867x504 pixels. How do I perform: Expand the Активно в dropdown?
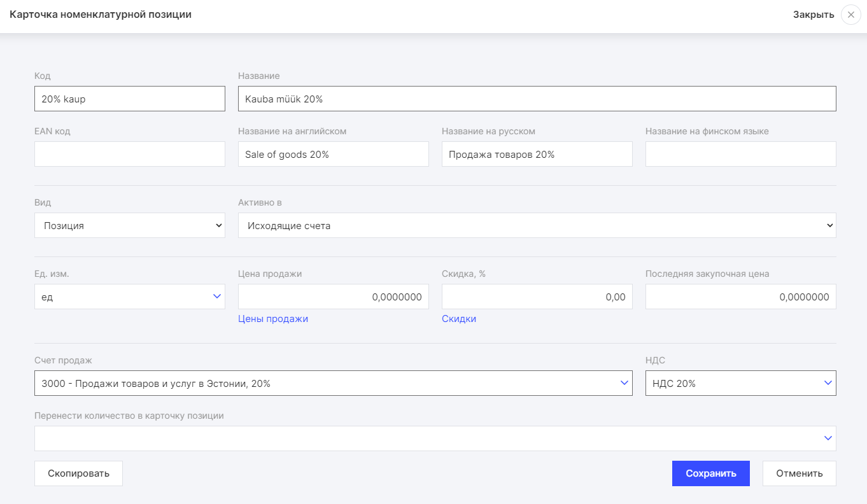point(537,225)
